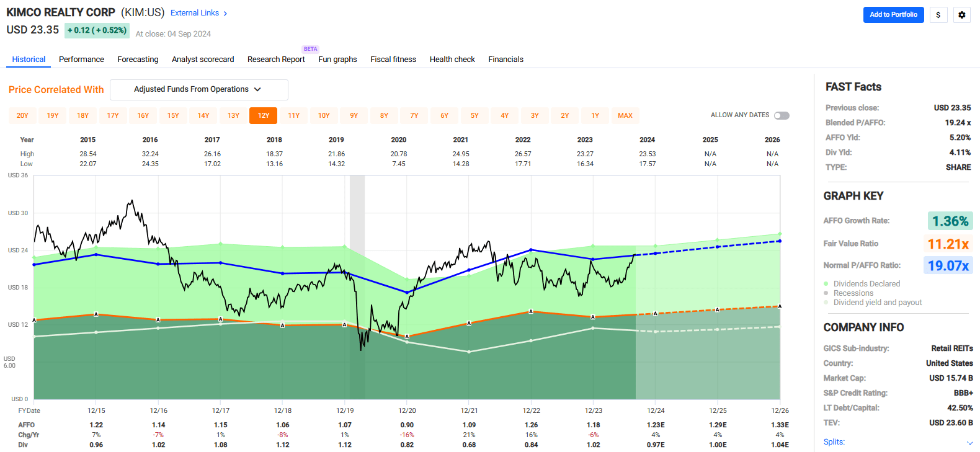Viewport: 980px width, 452px height.
Task: Click the LT Debt/Capital value 42.50%
Action: (960, 408)
